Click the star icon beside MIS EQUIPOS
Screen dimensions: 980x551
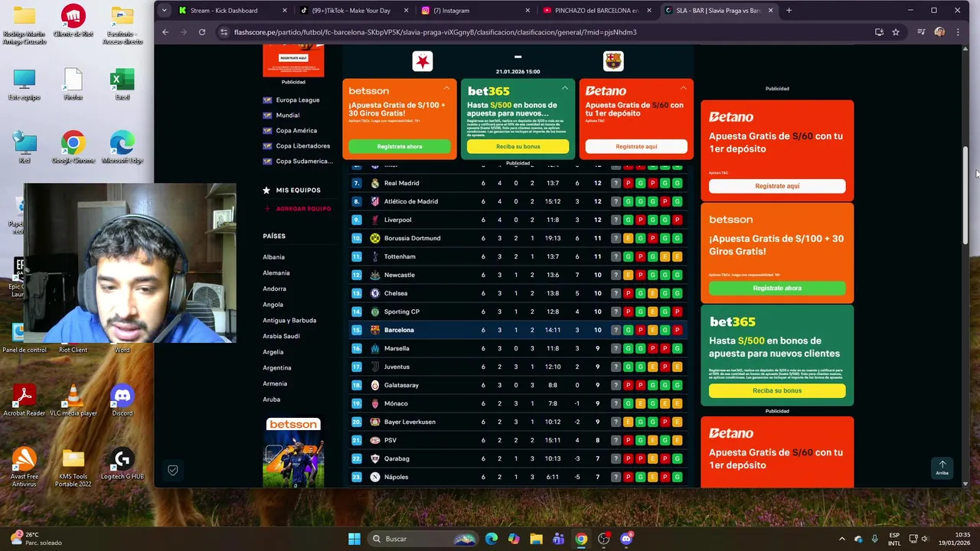point(266,190)
